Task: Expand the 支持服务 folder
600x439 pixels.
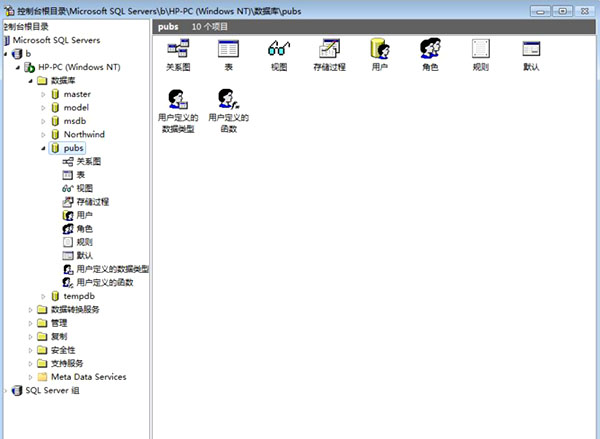Action: point(30,363)
